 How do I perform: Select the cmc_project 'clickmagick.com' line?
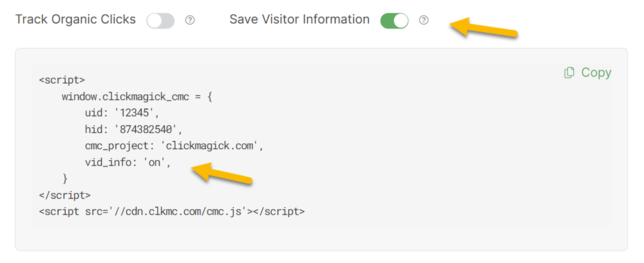click(x=174, y=146)
